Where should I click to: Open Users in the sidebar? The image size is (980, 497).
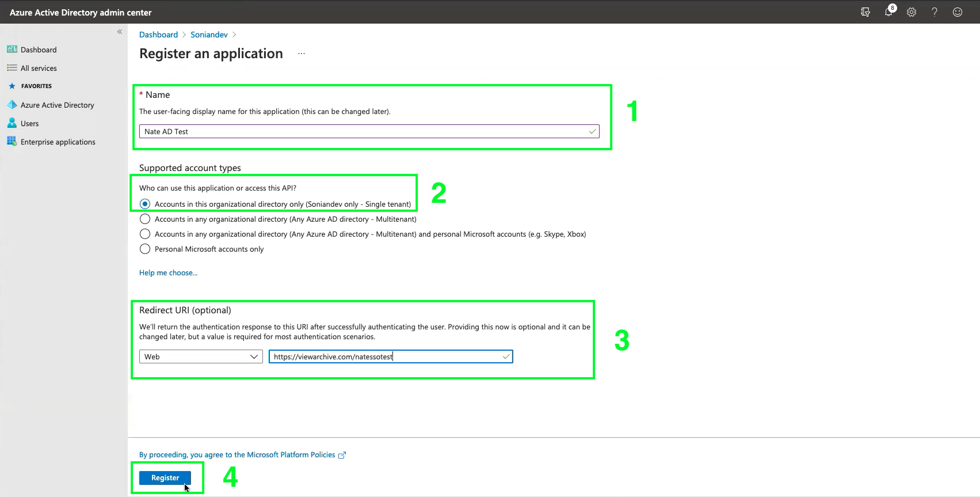[30, 123]
